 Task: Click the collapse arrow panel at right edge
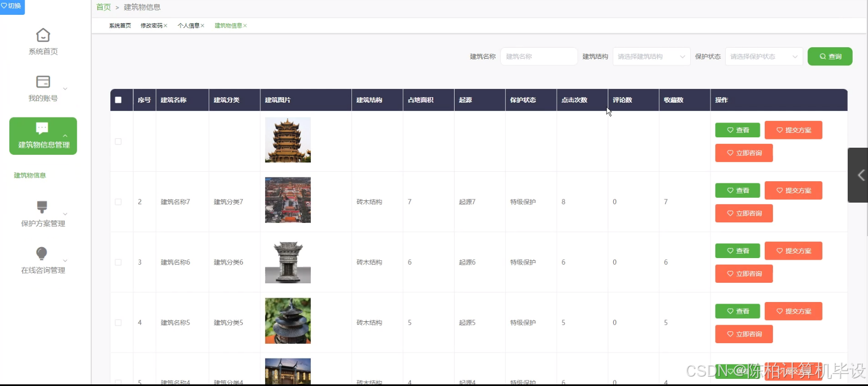[859, 175]
